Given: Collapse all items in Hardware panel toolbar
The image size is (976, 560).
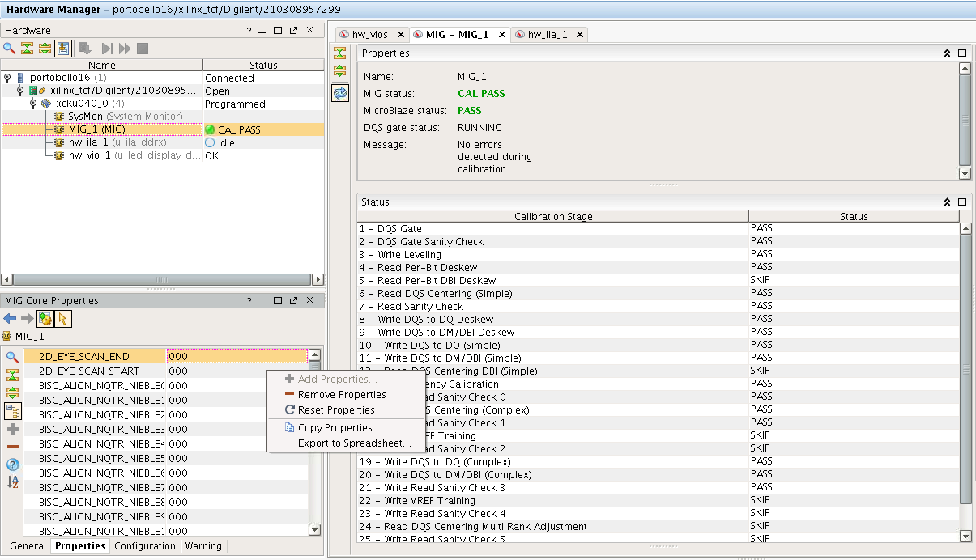Looking at the screenshot, I should (27, 49).
